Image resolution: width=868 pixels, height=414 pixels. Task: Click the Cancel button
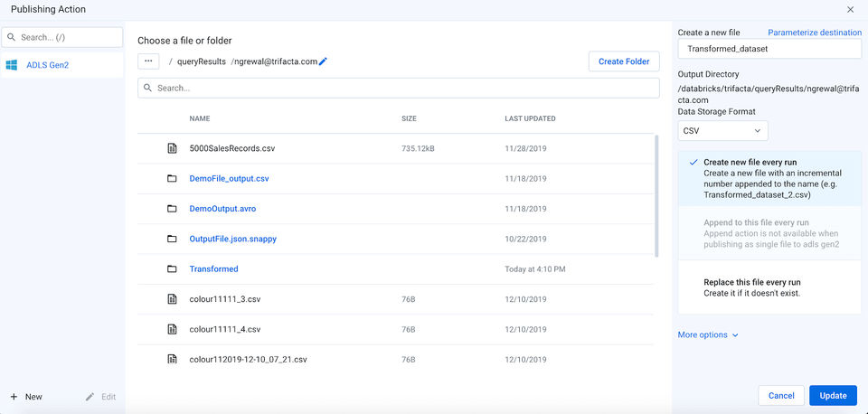pyautogui.click(x=781, y=396)
